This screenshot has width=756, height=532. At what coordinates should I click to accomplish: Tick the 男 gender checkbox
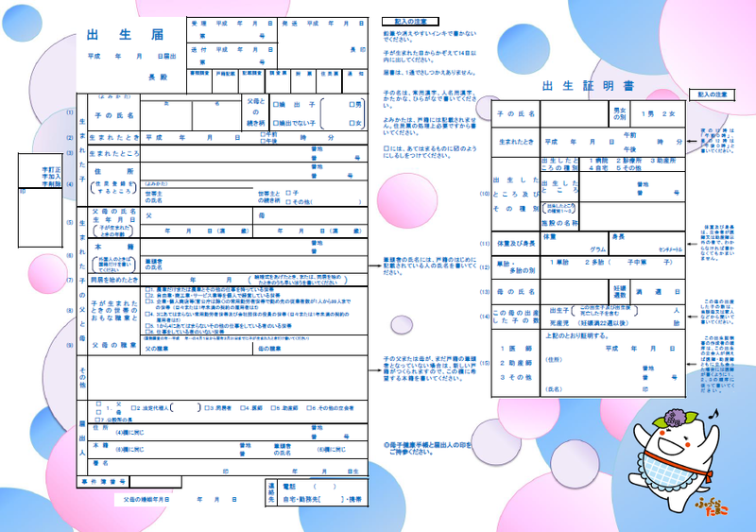[351, 104]
